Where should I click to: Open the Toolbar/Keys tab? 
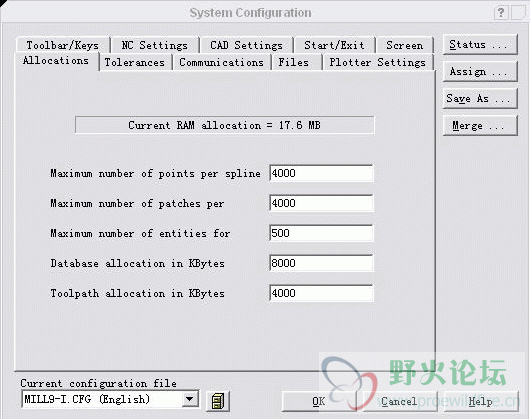[63, 45]
